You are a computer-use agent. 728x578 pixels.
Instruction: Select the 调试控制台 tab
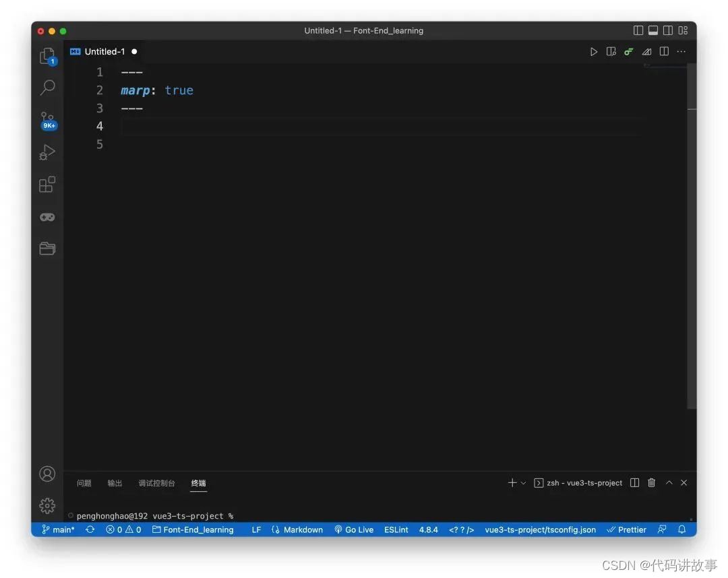point(156,483)
